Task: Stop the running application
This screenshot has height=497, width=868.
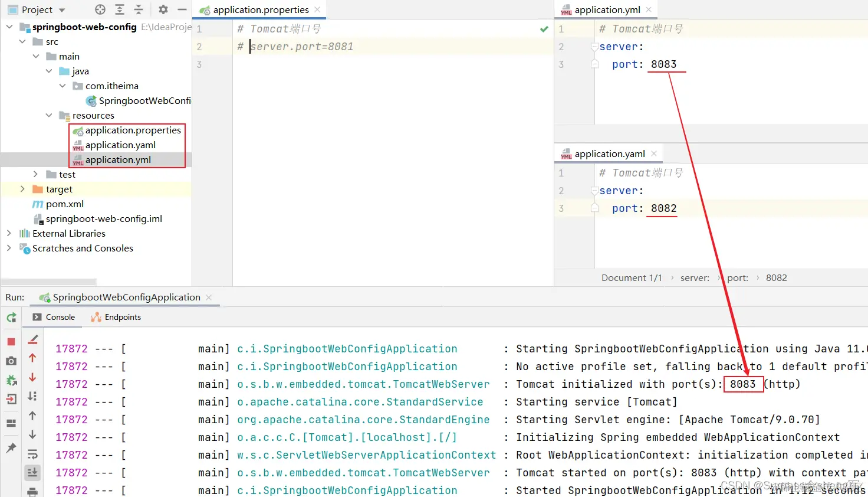Action: (x=11, y=342)
